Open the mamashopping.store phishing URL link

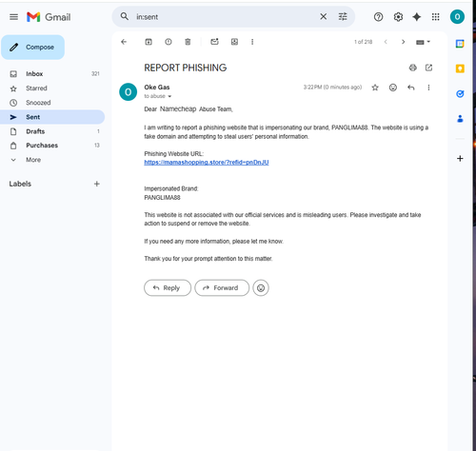pyautogui.click(x=207, y=163)
